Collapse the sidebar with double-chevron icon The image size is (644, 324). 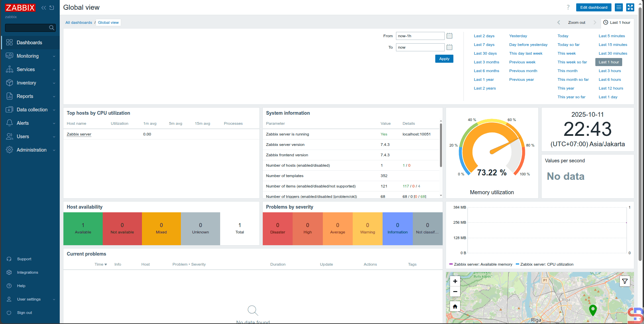(x=44, y=8)
